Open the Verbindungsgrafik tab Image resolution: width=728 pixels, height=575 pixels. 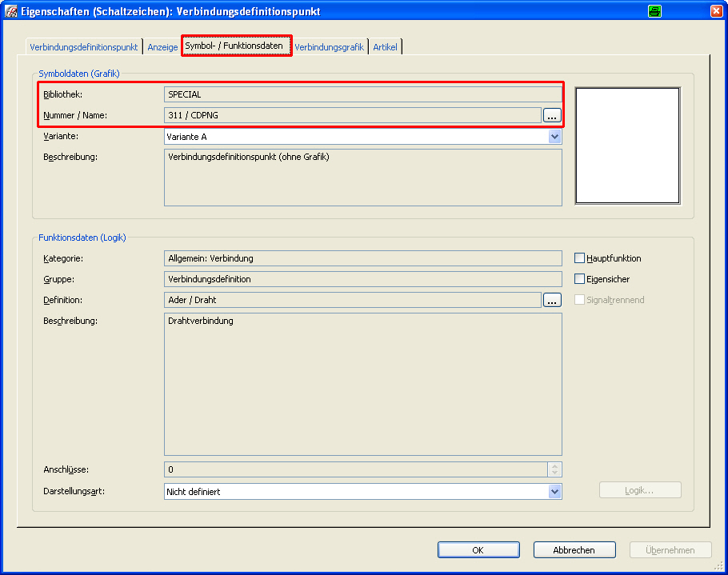[329, 47]
